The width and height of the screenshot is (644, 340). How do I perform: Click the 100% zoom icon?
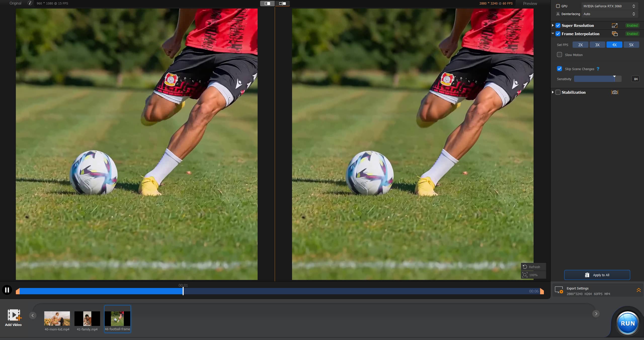pos(525,275)
